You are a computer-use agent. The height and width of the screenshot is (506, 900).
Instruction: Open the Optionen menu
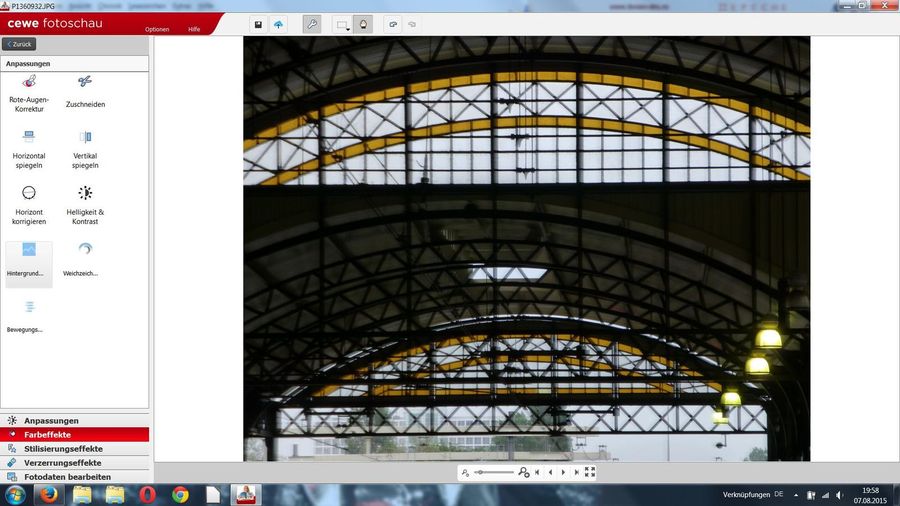tap(157, 29)
